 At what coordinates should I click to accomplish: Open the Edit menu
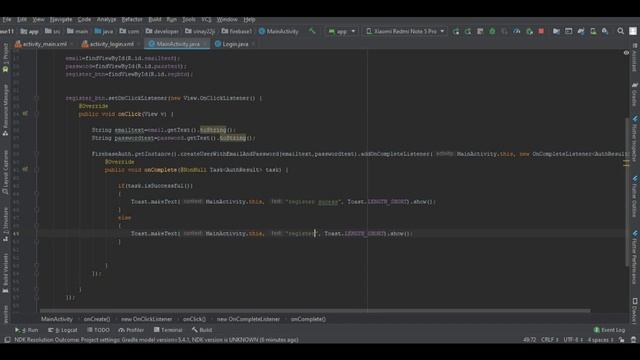coord(22,20)
